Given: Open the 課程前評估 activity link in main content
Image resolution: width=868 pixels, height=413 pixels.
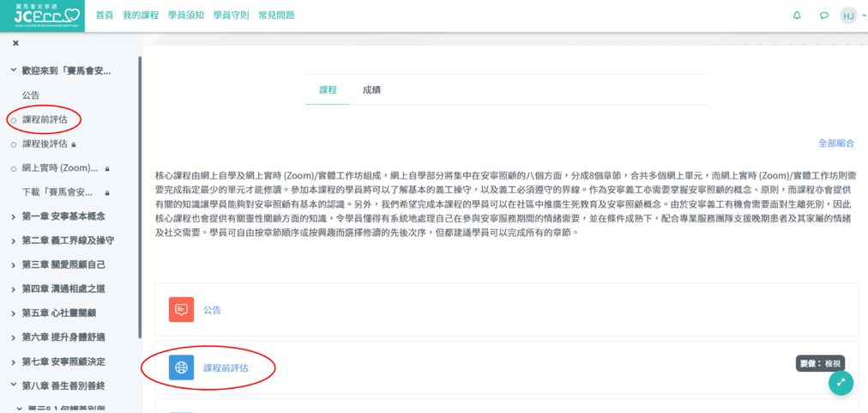Looking at the screenshot, I should [226, 367].
